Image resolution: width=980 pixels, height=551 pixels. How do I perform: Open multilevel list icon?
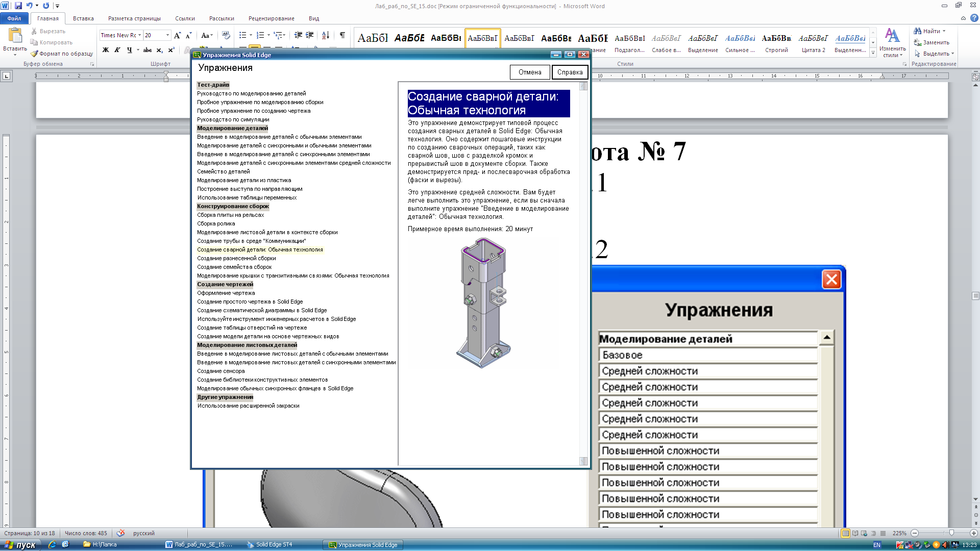pos(279,35)
